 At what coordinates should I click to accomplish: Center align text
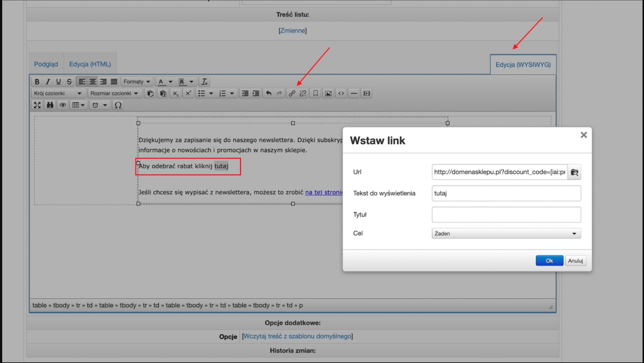[93, 82]
